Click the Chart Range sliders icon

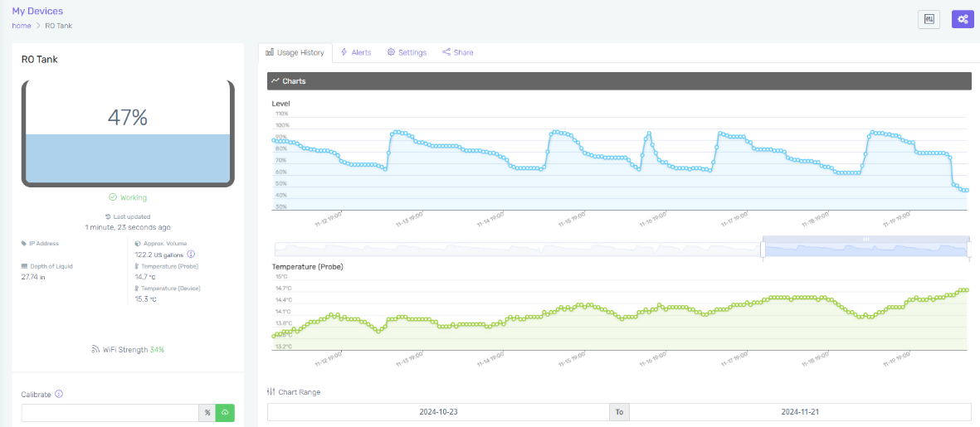tap(271, 392)
